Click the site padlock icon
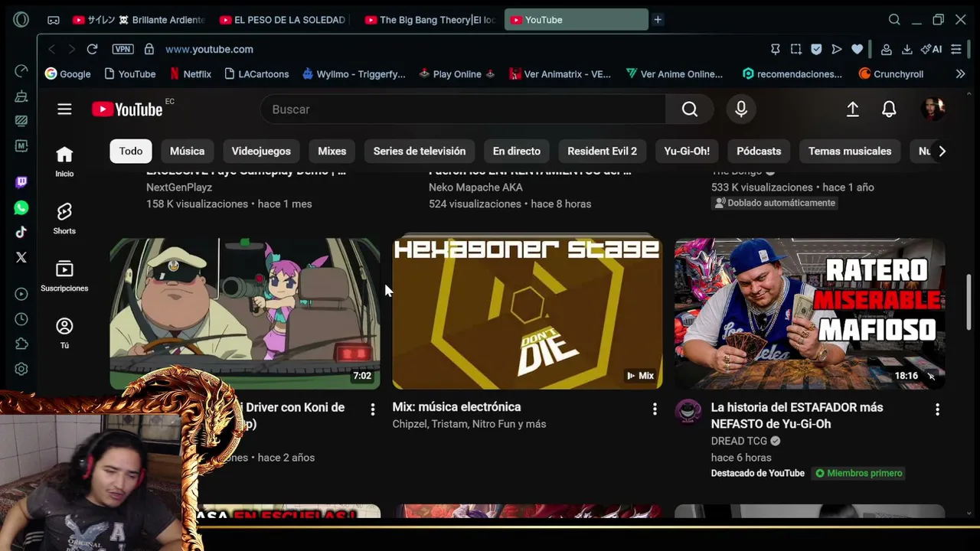The image size is (980, 551). click(149, 49)
